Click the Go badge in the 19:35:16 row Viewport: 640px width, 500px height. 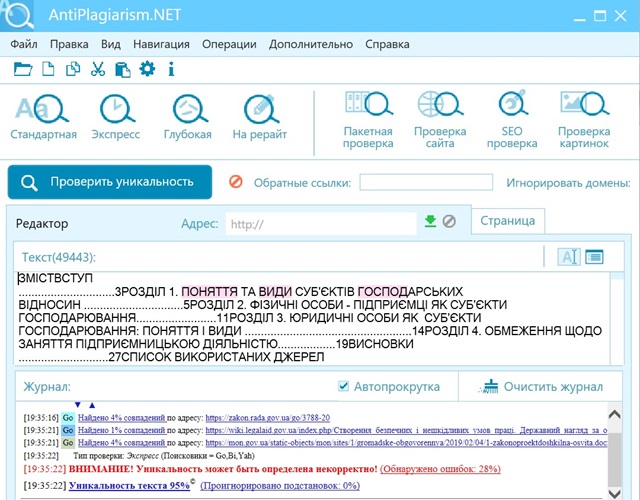[x=68, y=418]
